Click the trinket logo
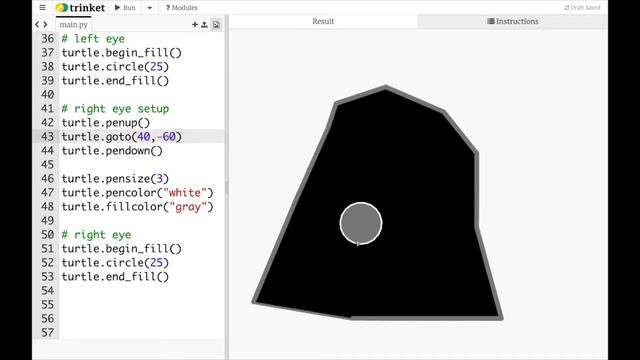Image resolution: width=640 pixels, height=360 pixels. pos(81,7)
